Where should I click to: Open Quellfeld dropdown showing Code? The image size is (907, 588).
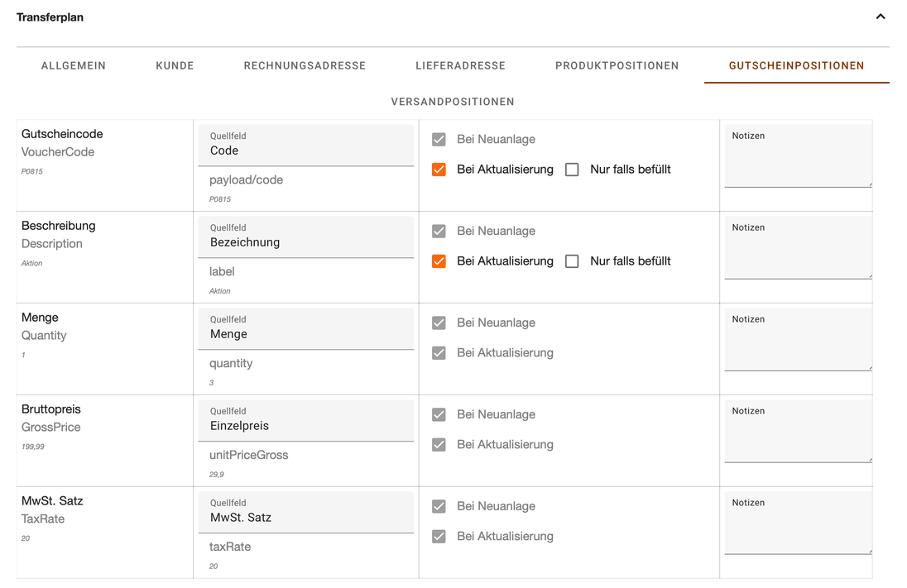[306, 145]
